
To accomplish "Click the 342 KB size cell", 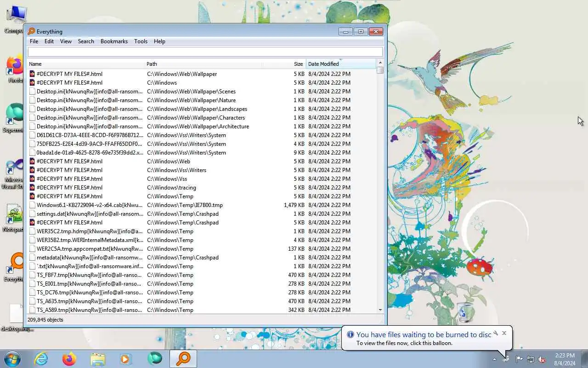I will pyautogui.click(x=296, y=310).
